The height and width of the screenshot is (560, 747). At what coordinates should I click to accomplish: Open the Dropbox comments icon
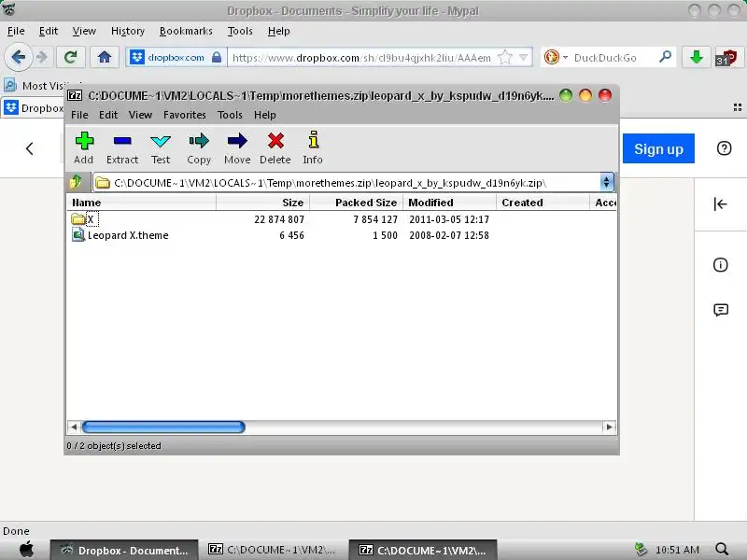tap(721, 310)
